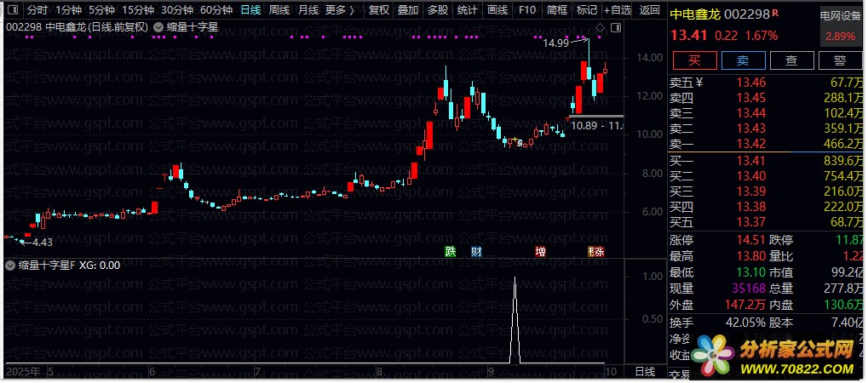The height and width of the screenshot is (383, 868).
Task: Click 卖一 price 13.42
Action: click(x=750, y=144)
